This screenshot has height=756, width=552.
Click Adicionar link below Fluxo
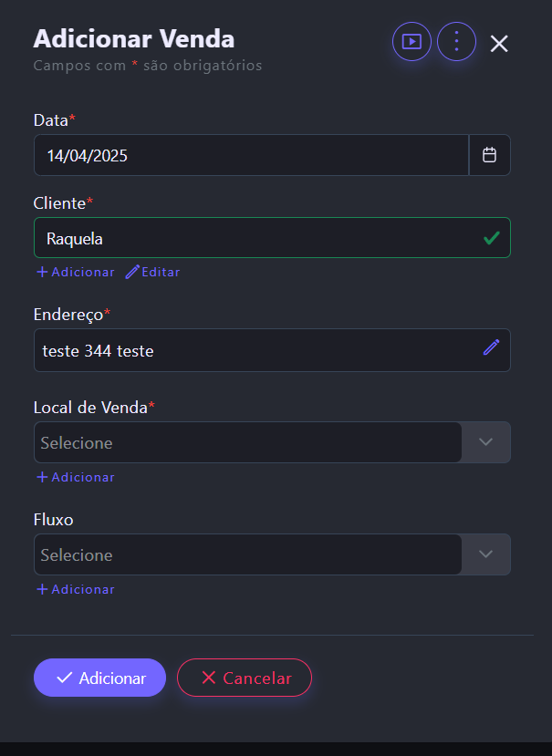[76, 589]
